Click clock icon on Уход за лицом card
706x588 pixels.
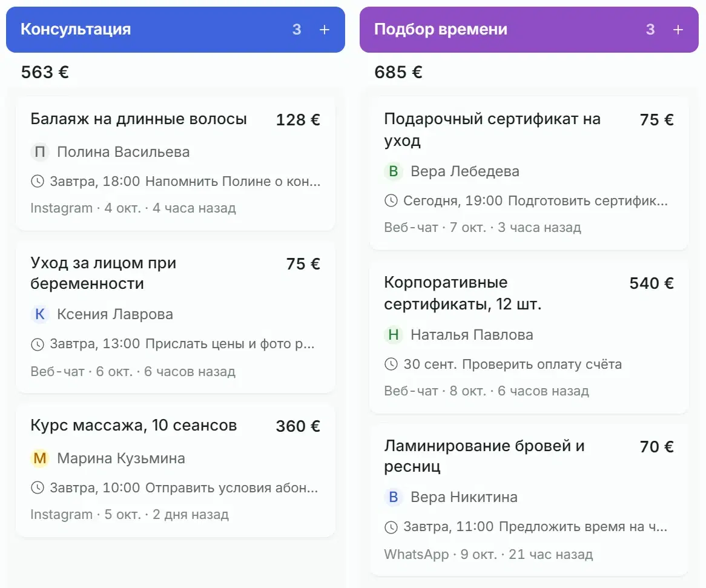[38, 345]
